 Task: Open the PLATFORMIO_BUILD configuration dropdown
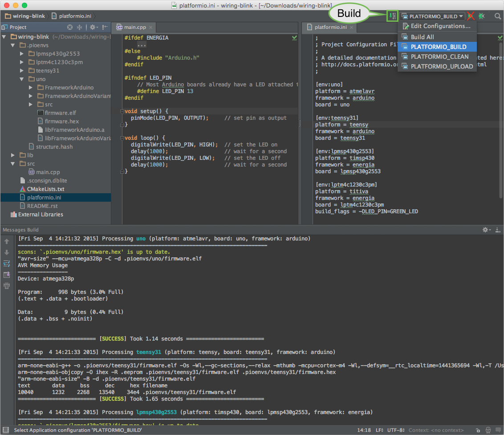(433, 16)
